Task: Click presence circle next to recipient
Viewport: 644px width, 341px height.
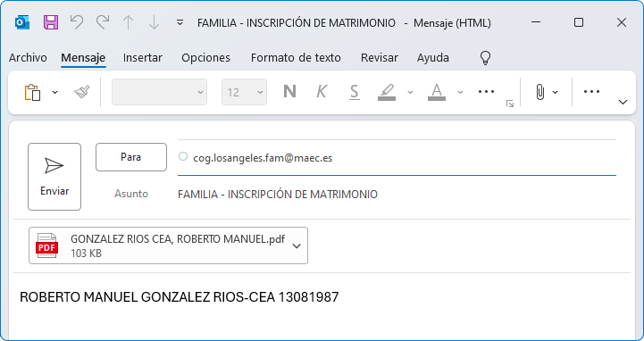Action: (183, 156)
